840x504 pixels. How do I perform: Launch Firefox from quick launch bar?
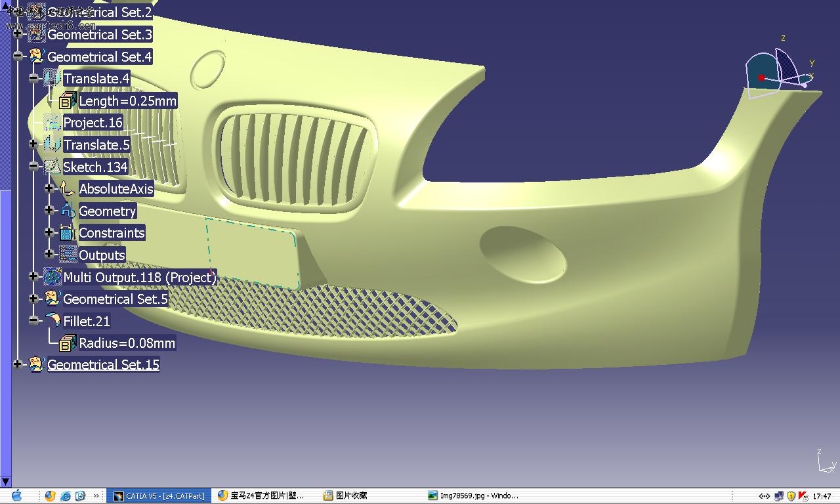coord(51,496)
